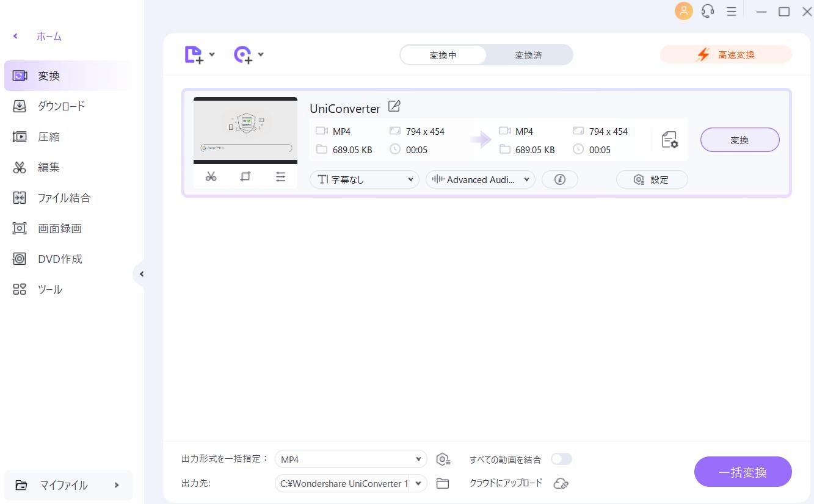This screenshot has width=814, height=504.
Task: Click the 変換 sidebar icon
Action: [x=20, y=76]
